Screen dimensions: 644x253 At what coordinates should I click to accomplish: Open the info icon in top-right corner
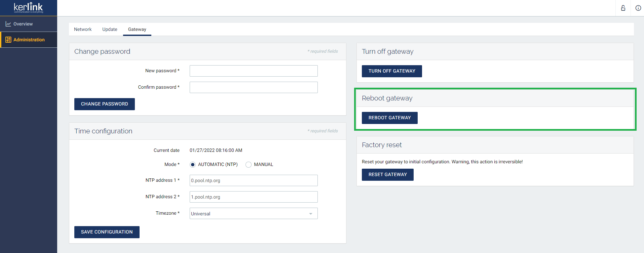pyautogui.click(x=638, y=8)
